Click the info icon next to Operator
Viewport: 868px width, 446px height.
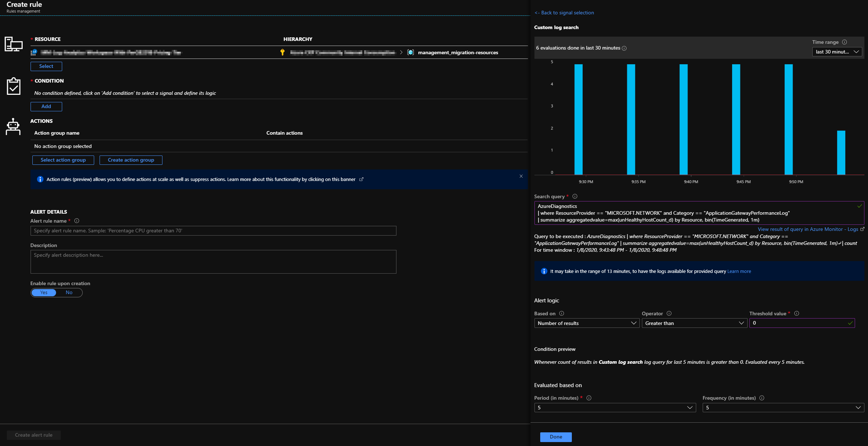click(669, 313)
